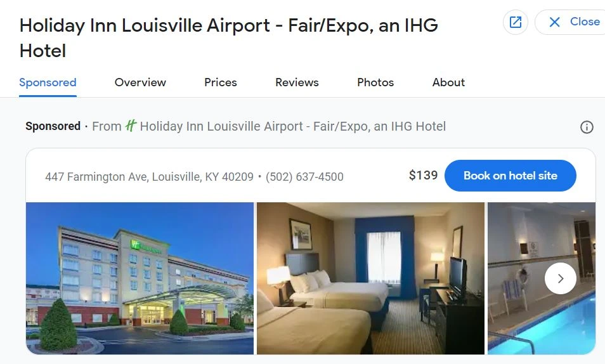Click the X icon beside Close

coord(554,22)
